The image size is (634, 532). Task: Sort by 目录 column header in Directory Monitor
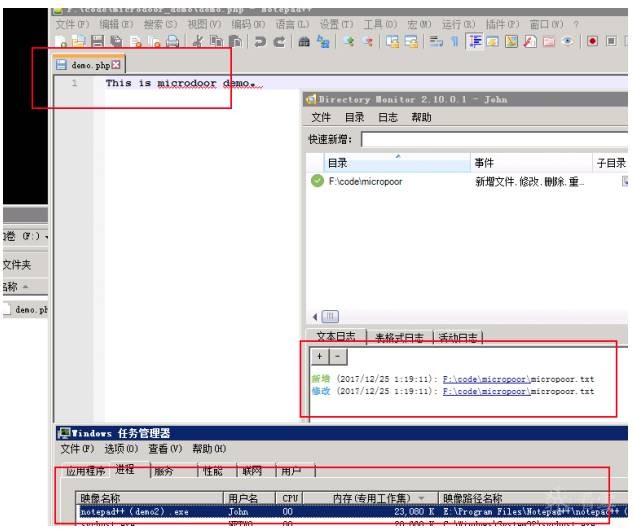[x=338, y=162]
